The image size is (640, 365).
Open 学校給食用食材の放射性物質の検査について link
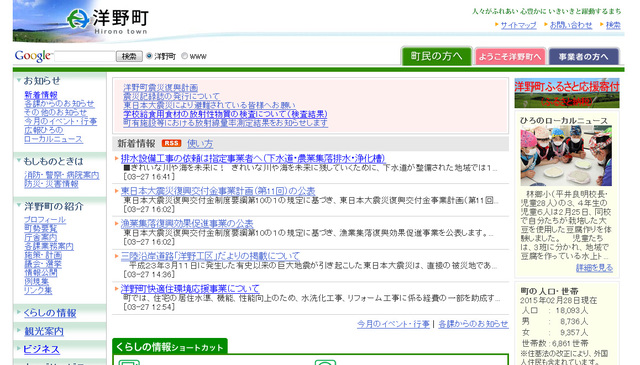[225, 114]
